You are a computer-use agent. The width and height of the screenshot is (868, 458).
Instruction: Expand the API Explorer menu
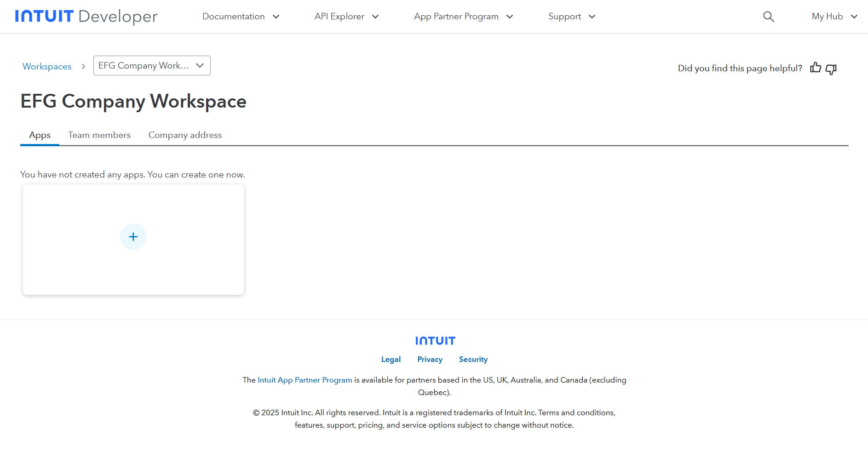click(x=347, y=17)
